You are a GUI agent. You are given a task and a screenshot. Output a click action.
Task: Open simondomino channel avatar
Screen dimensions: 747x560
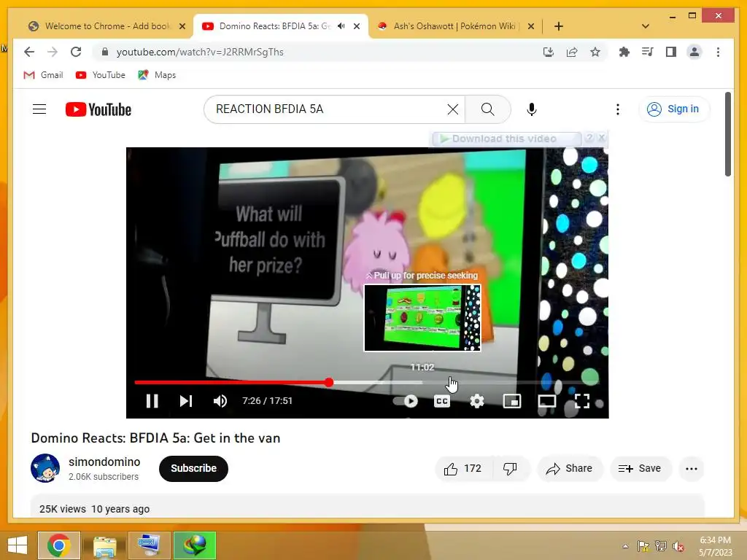[x=45, y=469]
